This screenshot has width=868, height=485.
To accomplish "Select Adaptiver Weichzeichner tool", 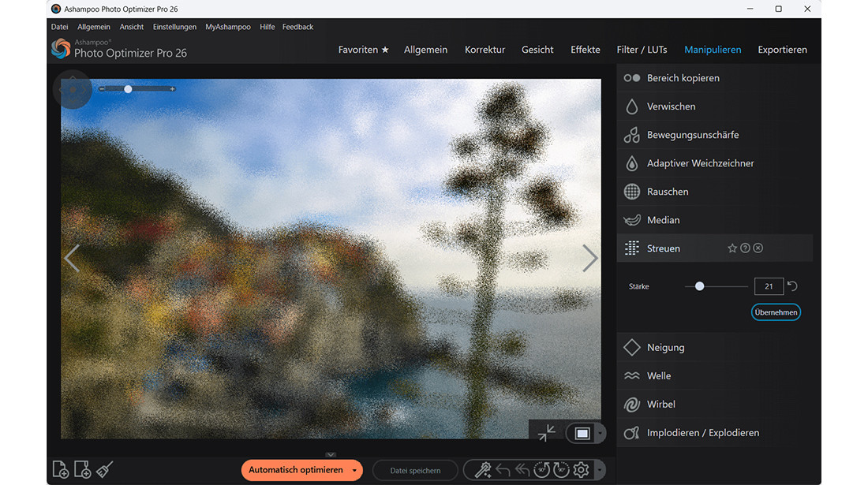I will coord(714,163).
